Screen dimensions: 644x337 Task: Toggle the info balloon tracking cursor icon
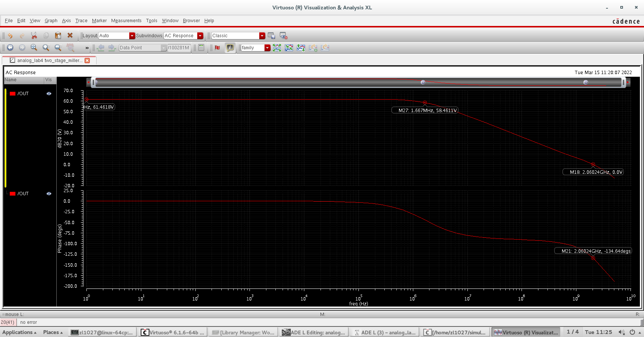(x=230, y=47)
